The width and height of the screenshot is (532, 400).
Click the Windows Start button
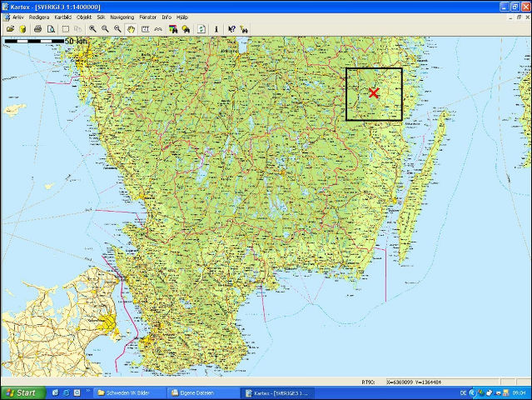pos(20,392)
